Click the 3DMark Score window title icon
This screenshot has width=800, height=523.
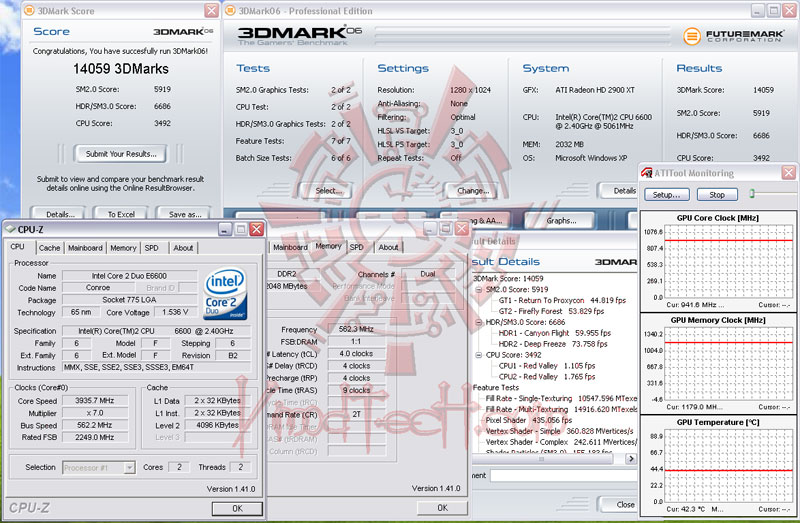(30, 10)
